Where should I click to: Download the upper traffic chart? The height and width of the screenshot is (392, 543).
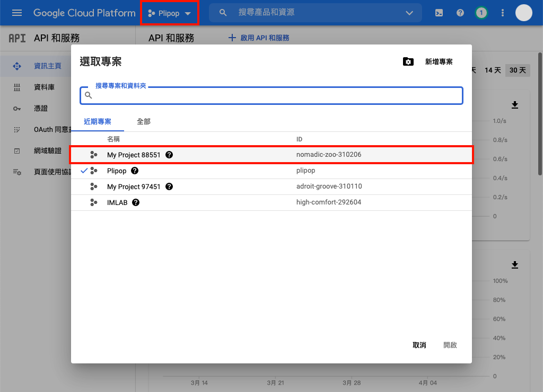(x=515, y=105)
